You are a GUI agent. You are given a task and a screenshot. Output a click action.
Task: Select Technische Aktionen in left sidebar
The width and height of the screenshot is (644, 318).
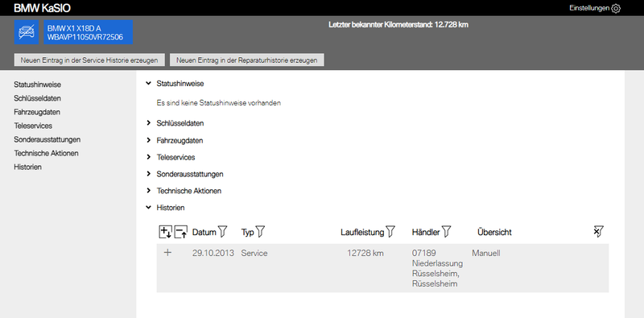coord(46,153)
